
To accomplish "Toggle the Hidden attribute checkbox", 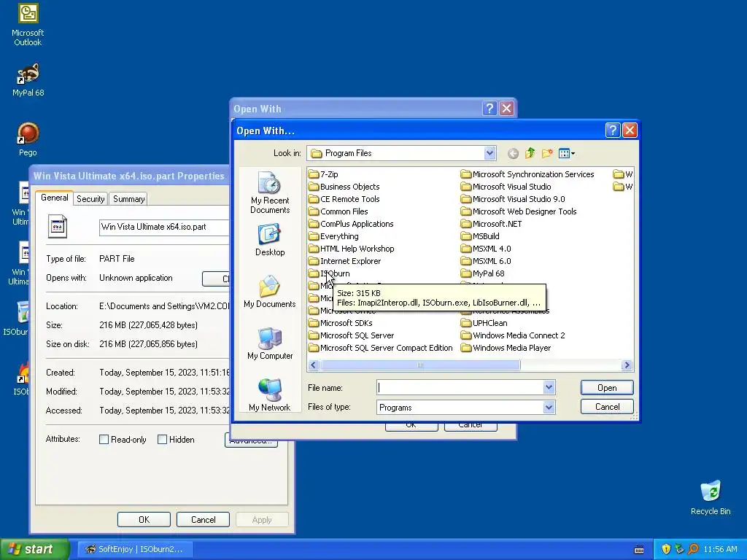I will tap(162, 440).
